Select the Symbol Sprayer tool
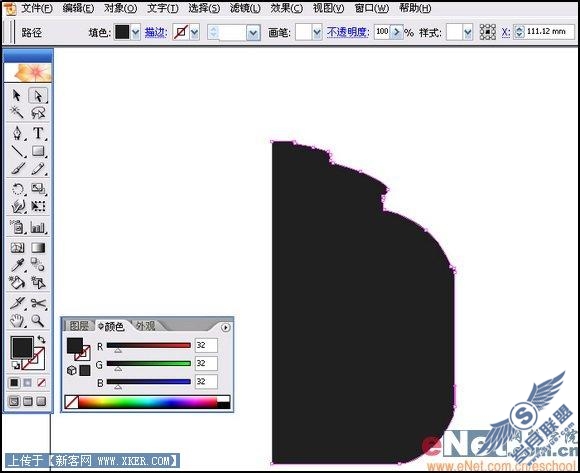The image size is (580, 473). tap(17, 227)
